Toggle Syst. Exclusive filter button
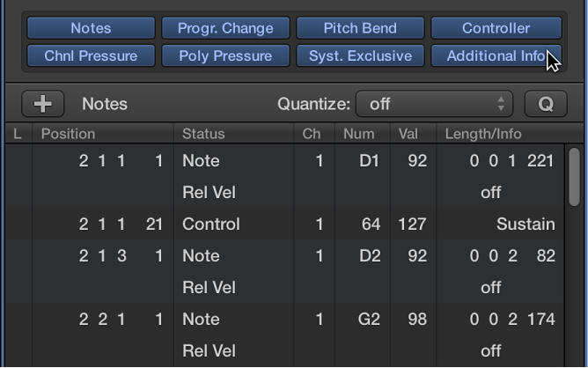This screenshot has width=588, height=368. coord(360,55)
